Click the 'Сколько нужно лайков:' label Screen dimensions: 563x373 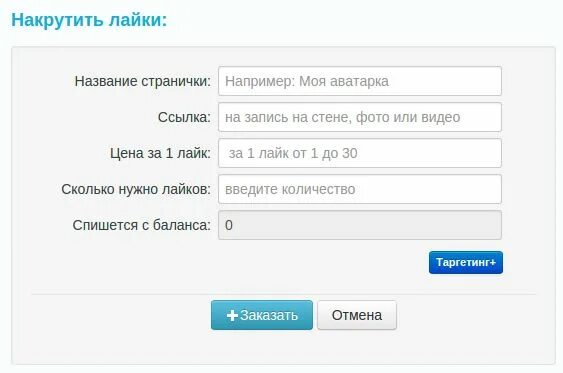tap(136, 189)
